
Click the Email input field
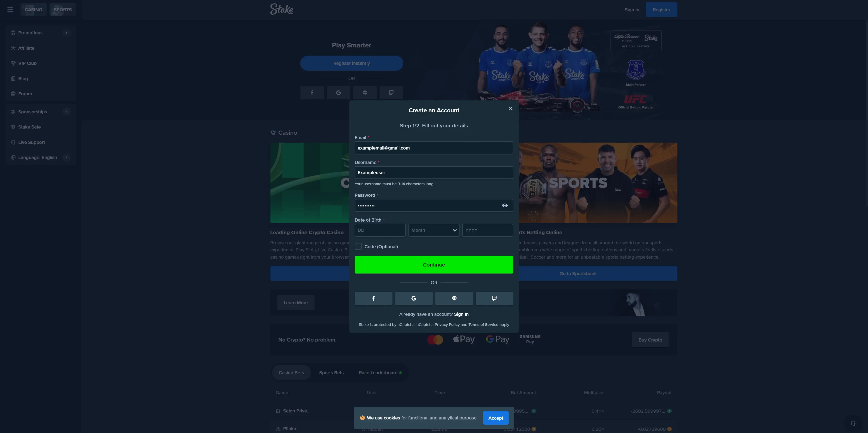(x=434, y=148)
